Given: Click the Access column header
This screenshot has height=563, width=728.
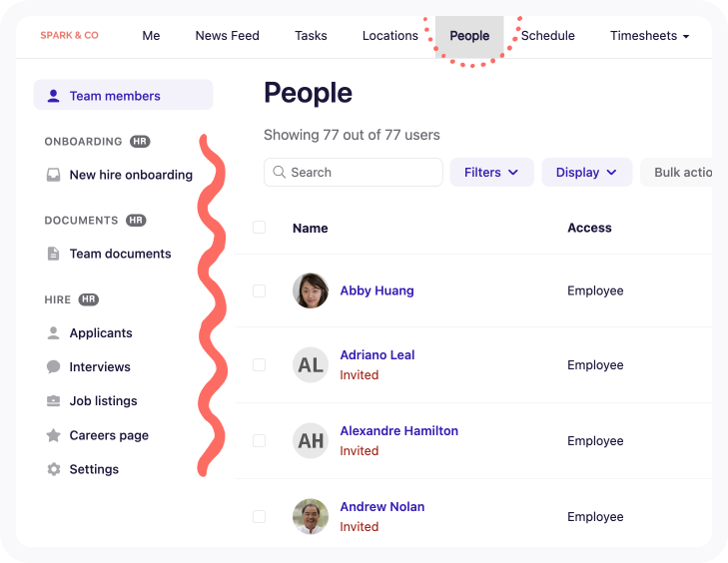Looking at the screenshot, I should [589, 228].
